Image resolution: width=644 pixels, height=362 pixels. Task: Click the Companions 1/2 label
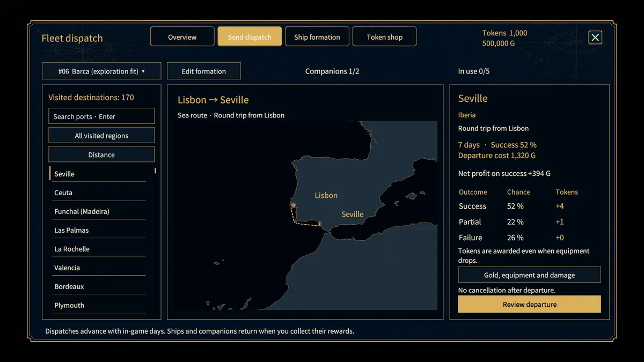click(x=332, y=71)
